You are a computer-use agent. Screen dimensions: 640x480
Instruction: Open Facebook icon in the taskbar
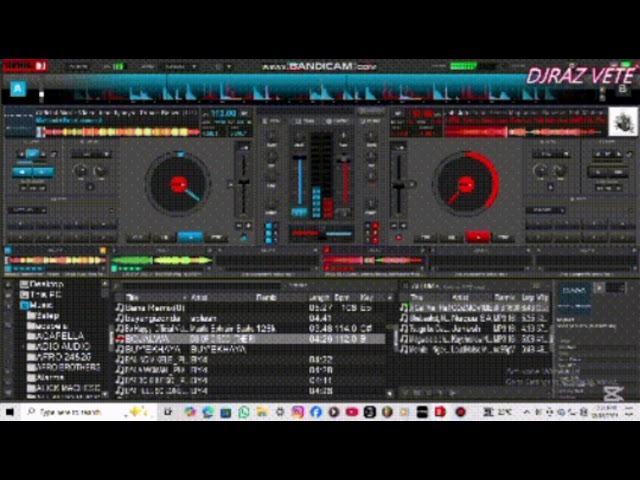pyautogui.click(x=316, y=412)
